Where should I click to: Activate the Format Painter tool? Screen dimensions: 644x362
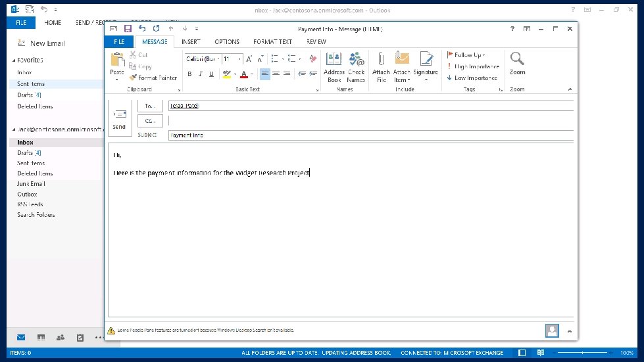tap(153, 78)
